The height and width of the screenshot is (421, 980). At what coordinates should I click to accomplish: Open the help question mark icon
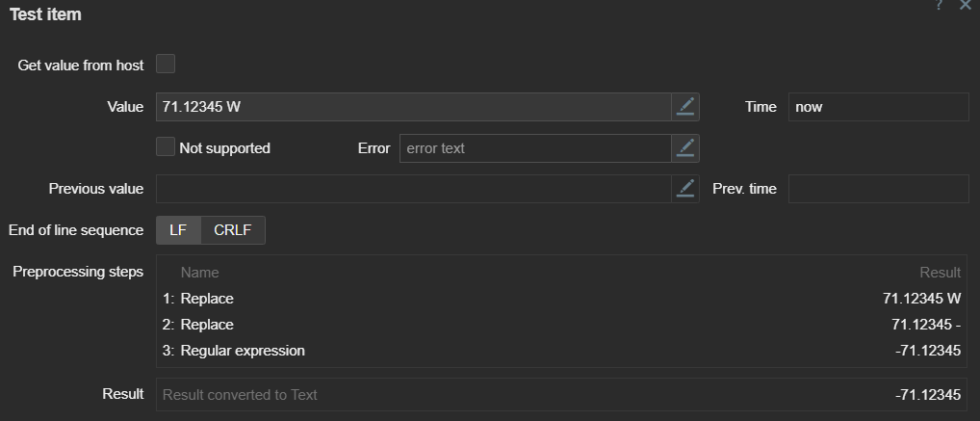pyautogui.click(x=939, y=6)
